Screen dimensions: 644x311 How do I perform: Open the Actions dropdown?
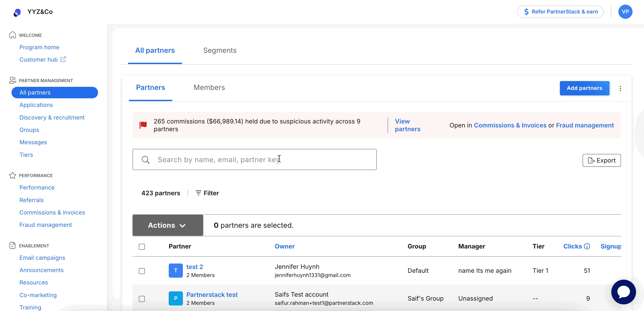(x=167, y=225)
